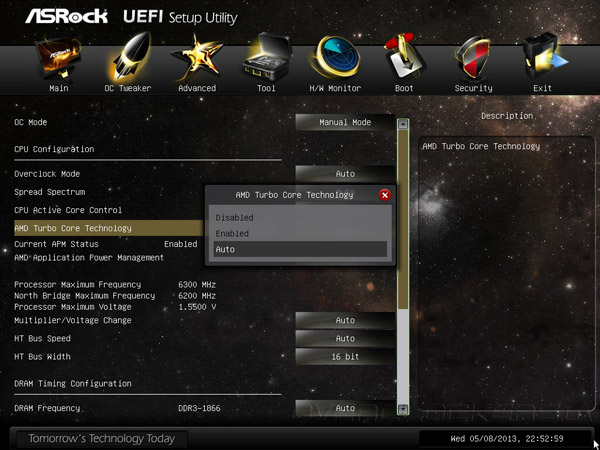Click the scrollbar down arrow
This screenshot has height=450, width=600.
[403, 410]
